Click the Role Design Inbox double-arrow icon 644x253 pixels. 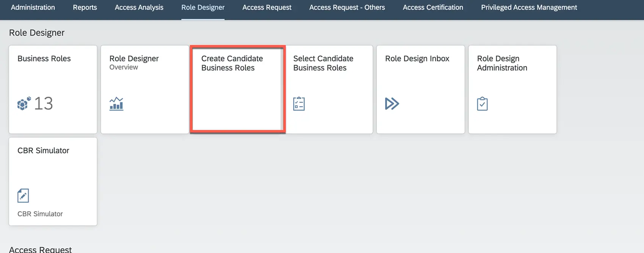point(392,104)
